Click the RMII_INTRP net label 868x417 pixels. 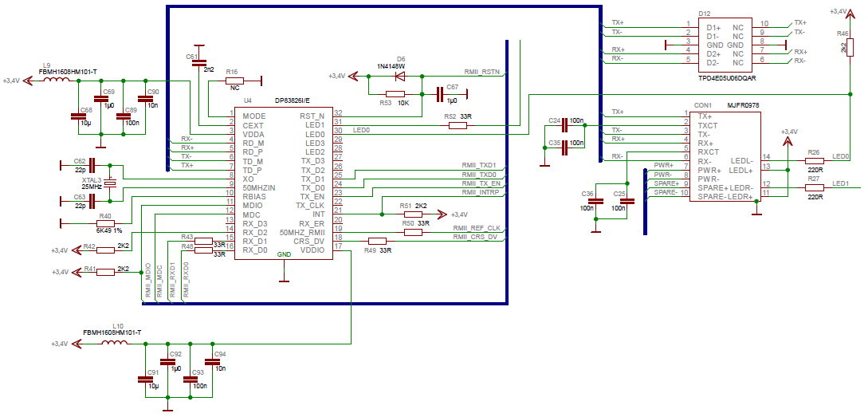[x=481, y=191]
